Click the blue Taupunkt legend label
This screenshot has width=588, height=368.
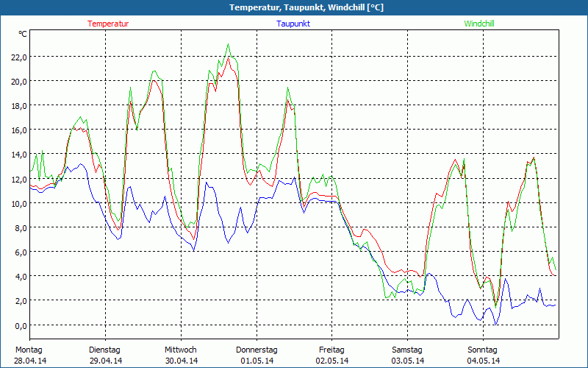tap(293, 24)
